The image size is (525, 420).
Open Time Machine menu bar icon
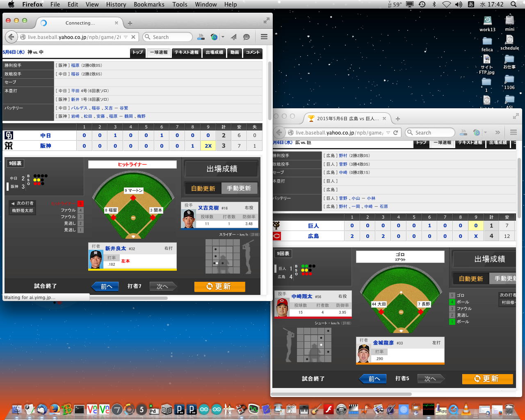tap(422, 5)
